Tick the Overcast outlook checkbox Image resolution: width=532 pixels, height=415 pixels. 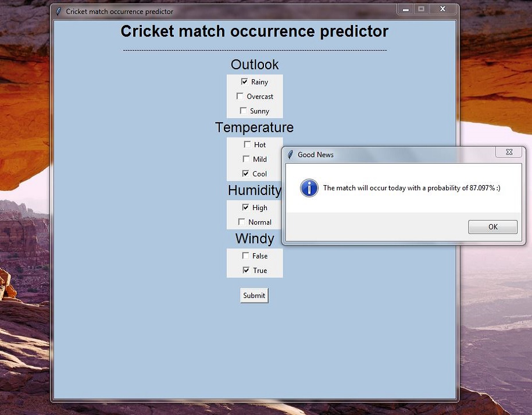[x=240, y=97]
